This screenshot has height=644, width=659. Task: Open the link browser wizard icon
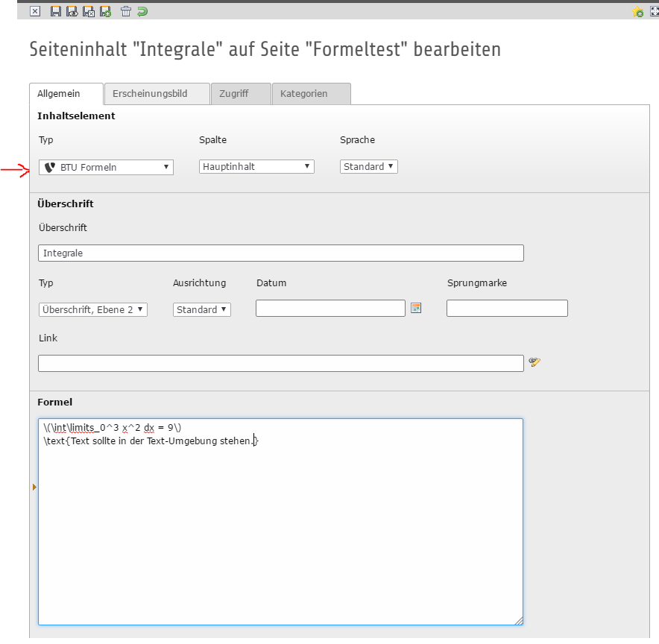(x=534, y=362)
